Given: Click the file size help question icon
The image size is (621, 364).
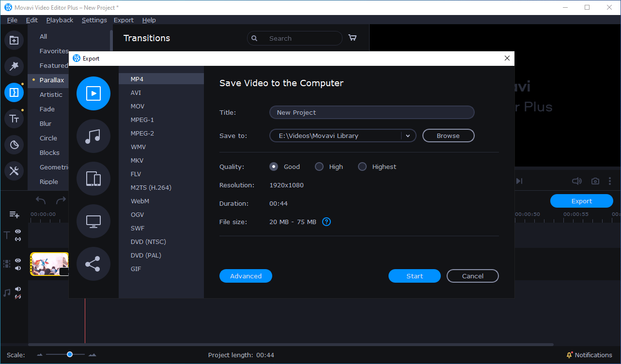Looking at the screenshot, I should tap(326, 222).
